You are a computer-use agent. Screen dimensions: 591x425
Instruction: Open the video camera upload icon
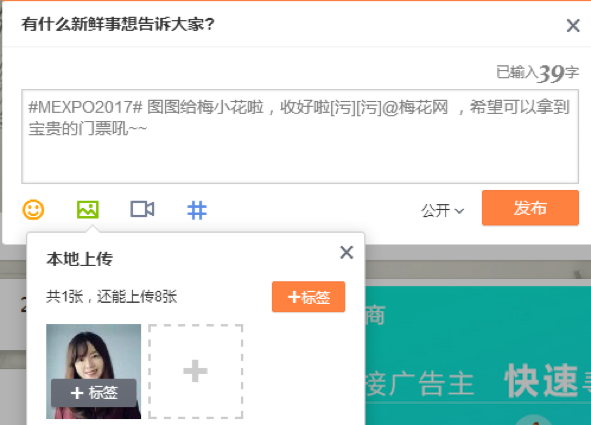point(142,209)
